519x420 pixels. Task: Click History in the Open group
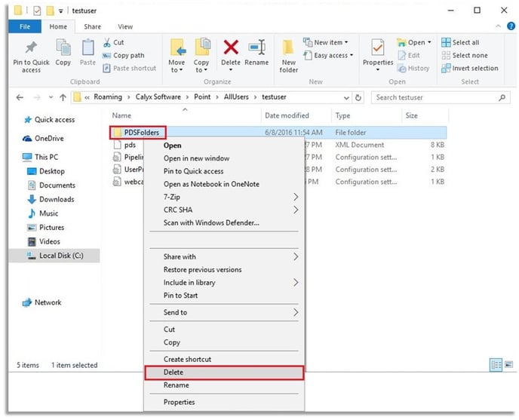413,68
